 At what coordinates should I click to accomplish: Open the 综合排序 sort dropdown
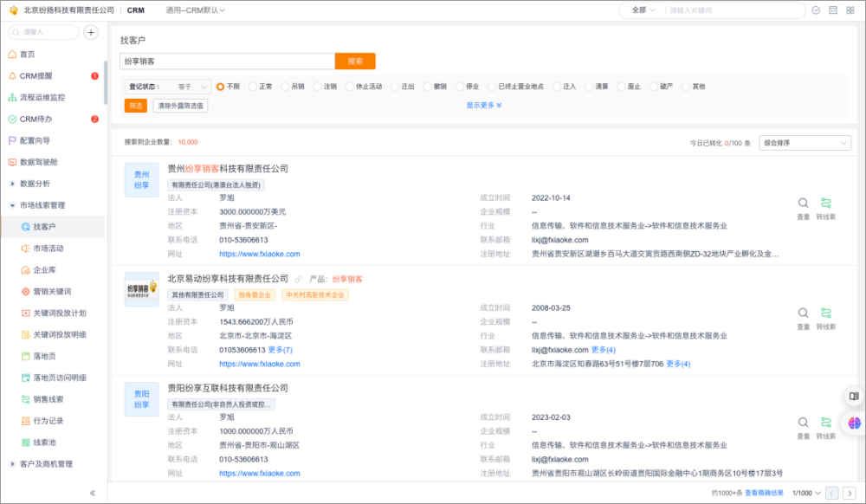[x=805, y=142]
